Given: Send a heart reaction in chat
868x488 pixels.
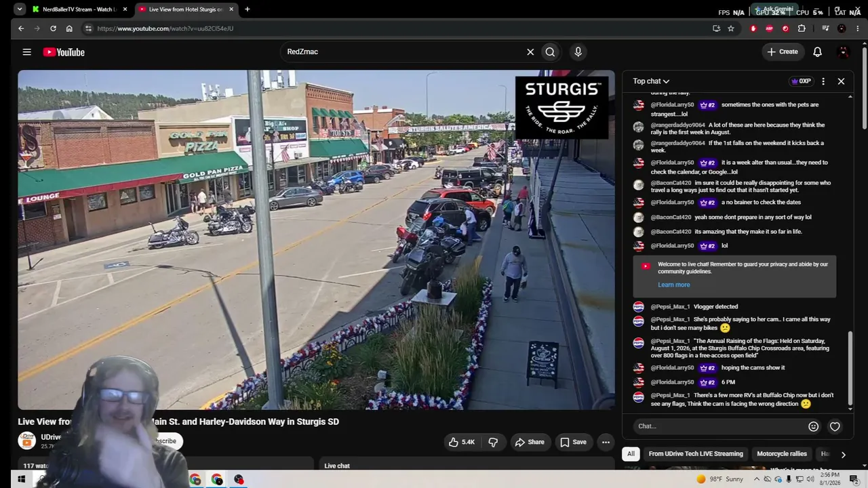Looking at the screenshot, I should click(835, 426).
